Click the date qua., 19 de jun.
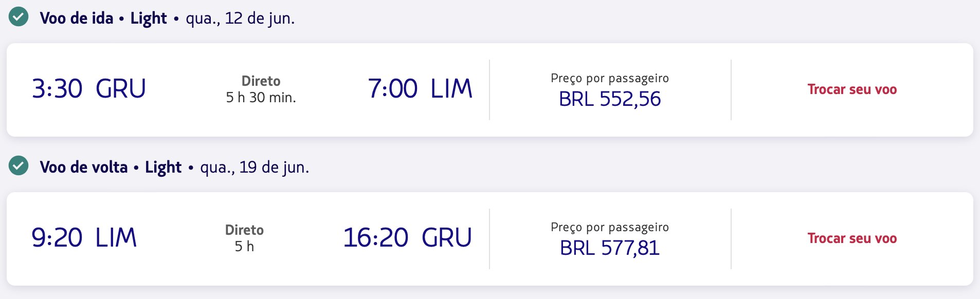The image size is (980, 299). pos(255,167)
